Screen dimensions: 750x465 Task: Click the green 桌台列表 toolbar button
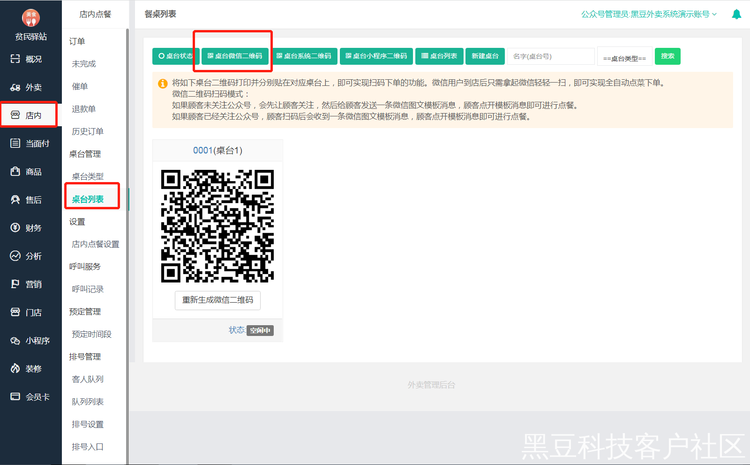pyautogui.click(x=439, y=56)
